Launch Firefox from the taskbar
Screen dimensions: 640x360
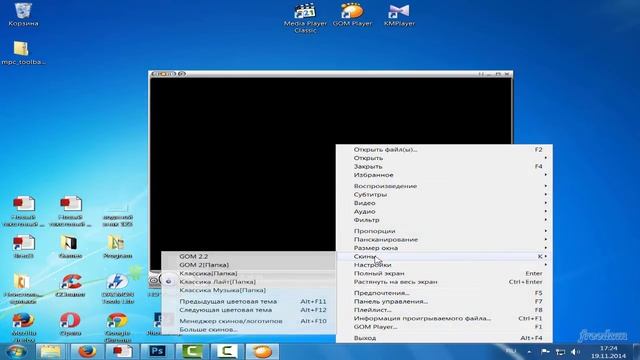click(87, 351)
